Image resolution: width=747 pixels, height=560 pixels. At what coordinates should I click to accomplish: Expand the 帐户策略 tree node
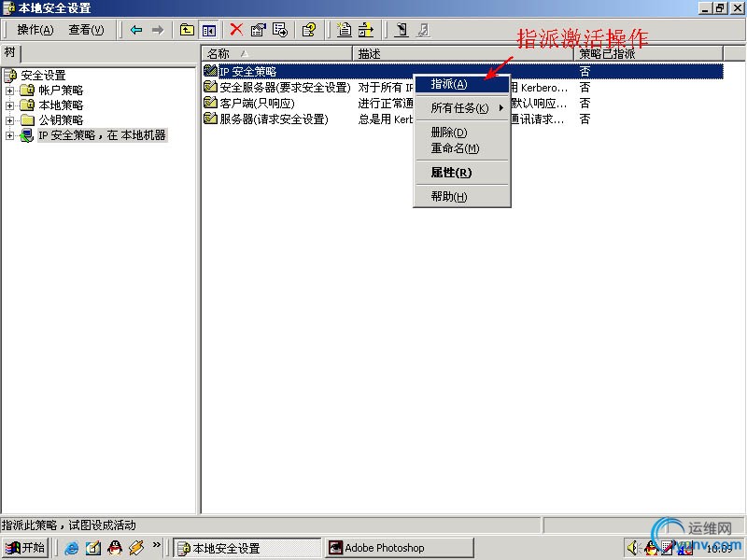pos(9,90)
